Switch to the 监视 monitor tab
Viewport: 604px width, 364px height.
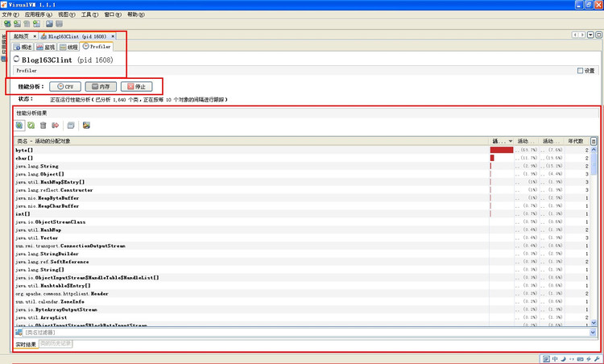[x=46, y=47]
